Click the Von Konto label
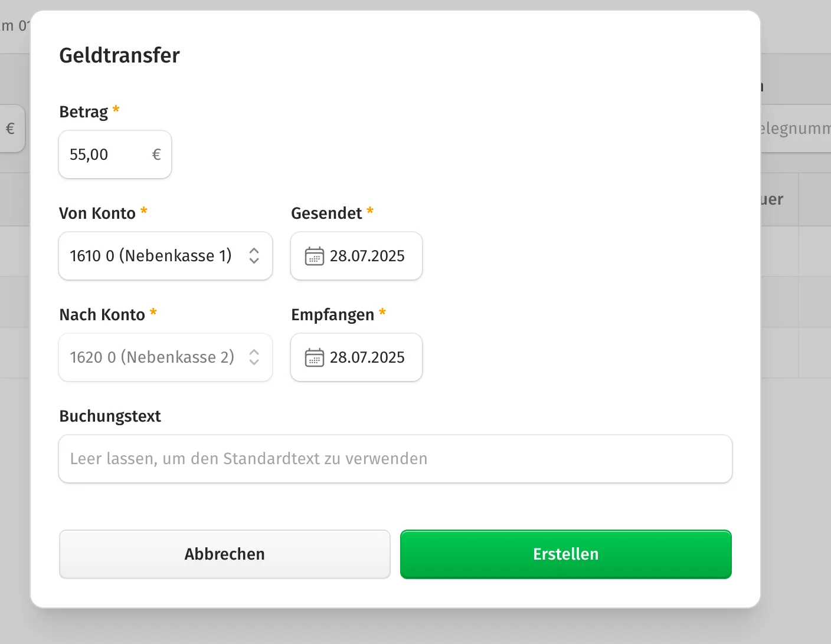Screen dimensions: 831x644 click(x=97, y=213)
